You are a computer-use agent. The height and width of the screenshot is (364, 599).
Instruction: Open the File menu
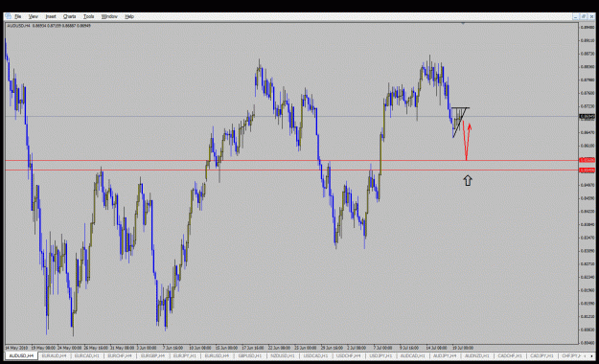click(18, 16)
